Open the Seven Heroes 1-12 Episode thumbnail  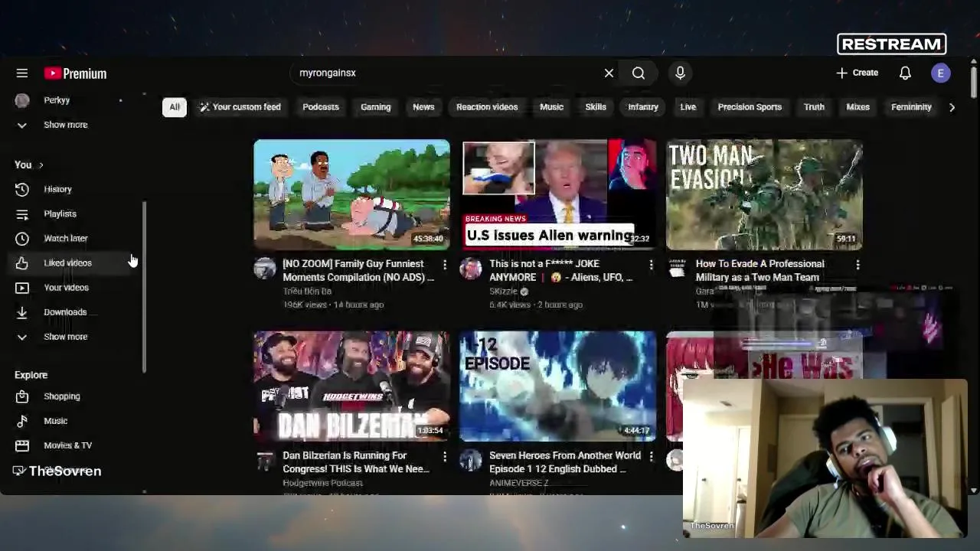(x=557, y=386)
